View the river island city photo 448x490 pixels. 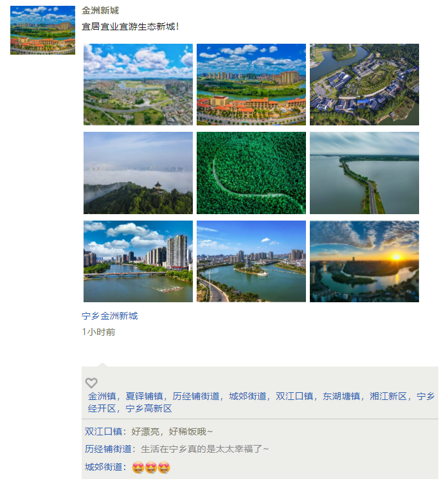click(x=251, y=261)
